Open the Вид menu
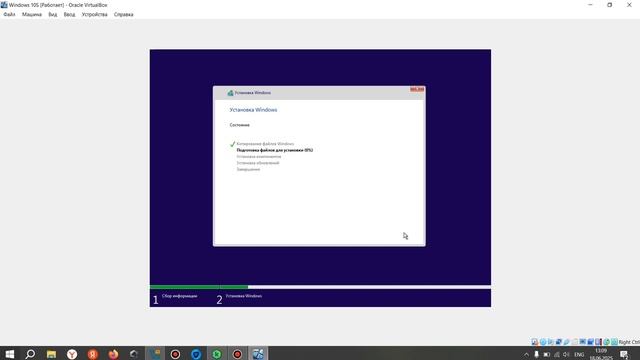Viewport: 640px width, 360px height. pos(53,14)
